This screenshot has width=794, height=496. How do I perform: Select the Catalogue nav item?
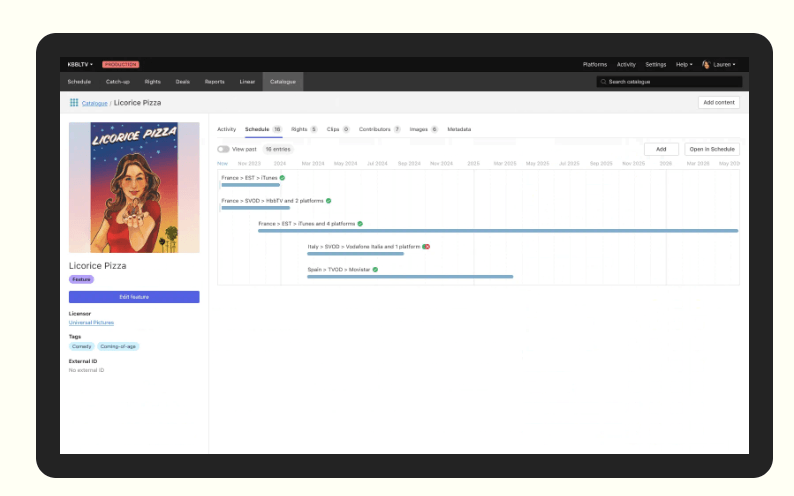[x=283, y=81]
